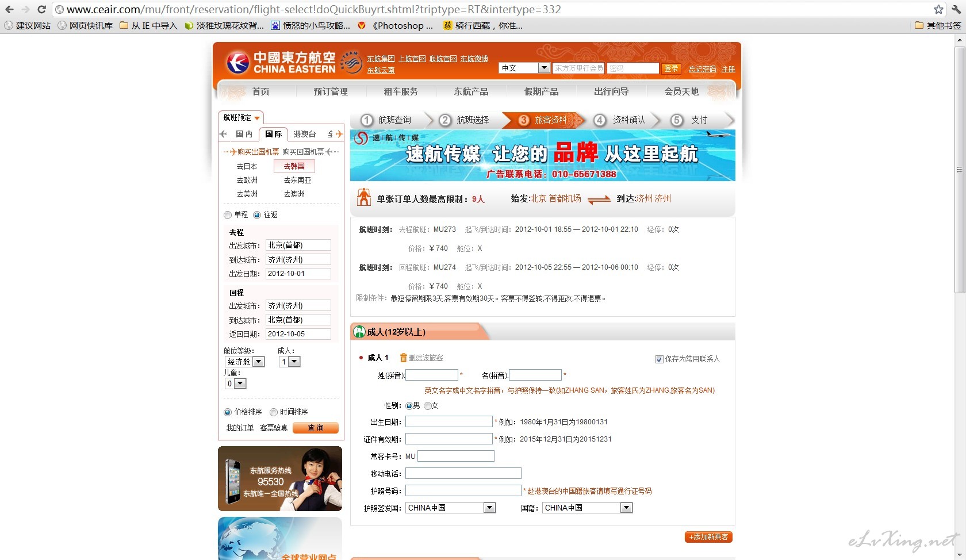Open 租车服务 in main navigation
This screenshot has height=560, width=966.
(401, 91)
